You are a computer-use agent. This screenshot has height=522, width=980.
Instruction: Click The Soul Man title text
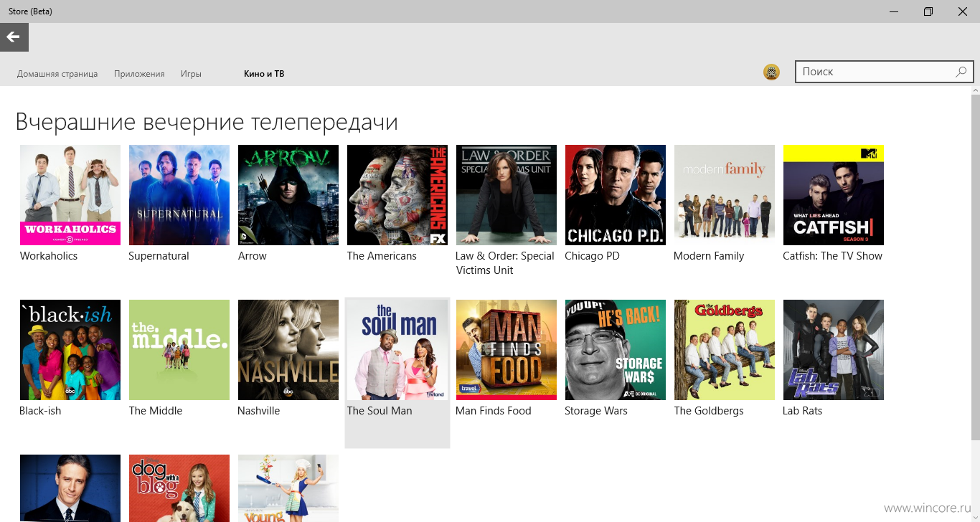[x=380, y=411]
